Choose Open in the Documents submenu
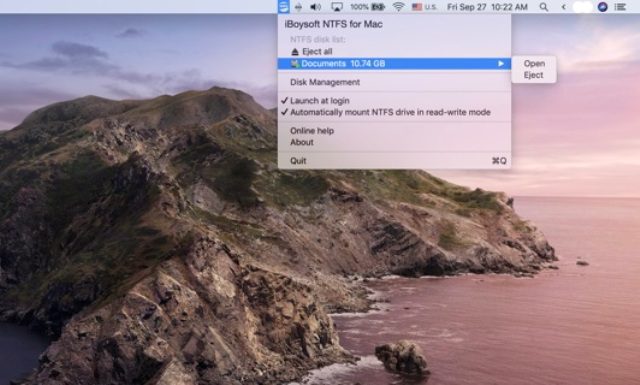Image resolution: width=640 pixels, height=385 pixels. point(534,64)
